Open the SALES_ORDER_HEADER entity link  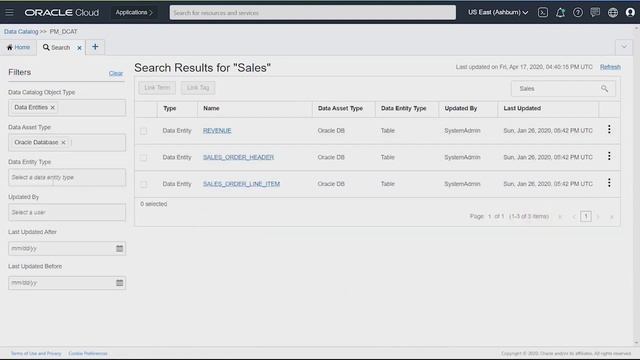238,157
